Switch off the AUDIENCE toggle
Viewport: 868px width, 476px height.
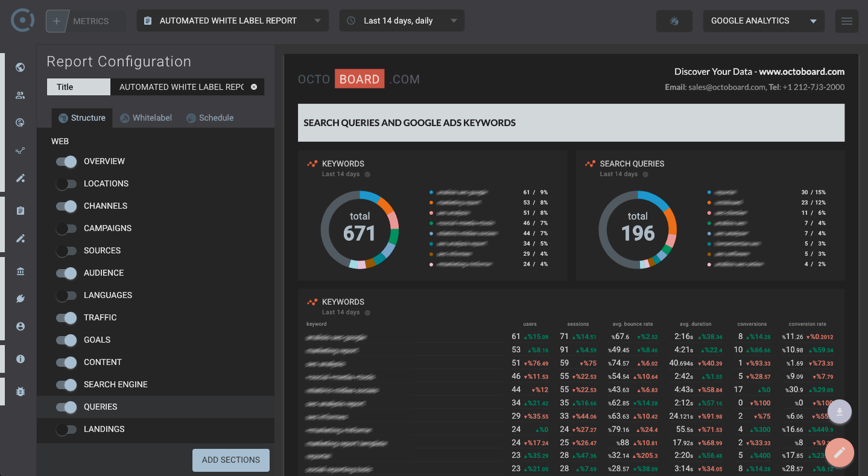(x=66, y=273)
